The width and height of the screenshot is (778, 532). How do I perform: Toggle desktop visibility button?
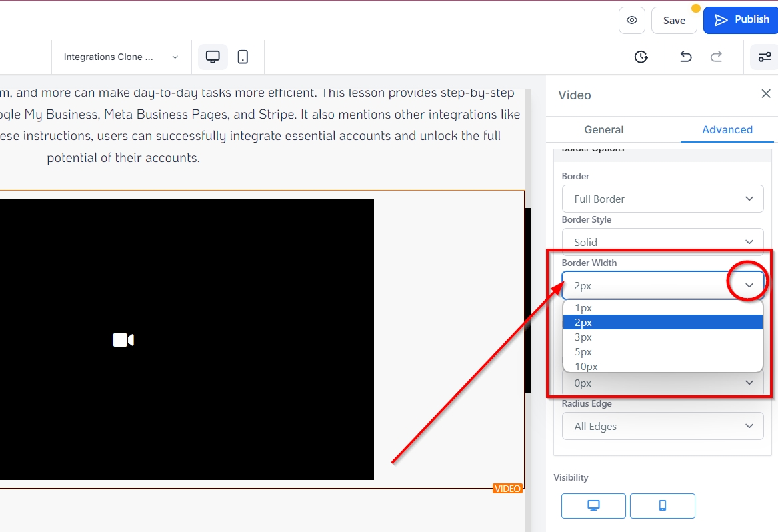pyautogui.click(x=593, y=506)
